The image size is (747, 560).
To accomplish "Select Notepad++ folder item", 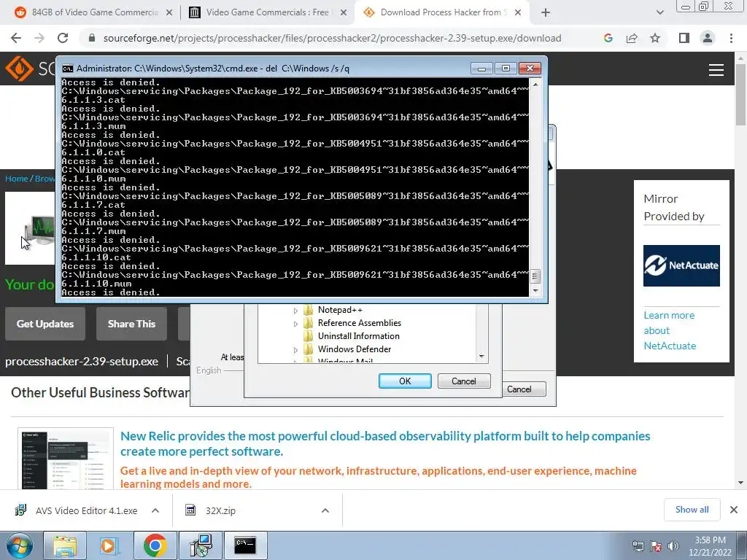I will [340, 310].
